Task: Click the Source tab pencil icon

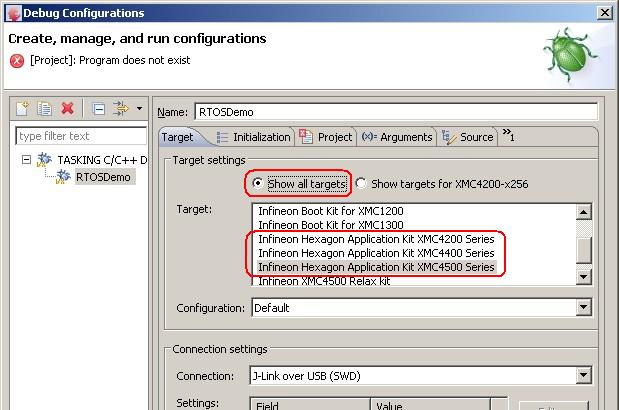Action: 448,137
